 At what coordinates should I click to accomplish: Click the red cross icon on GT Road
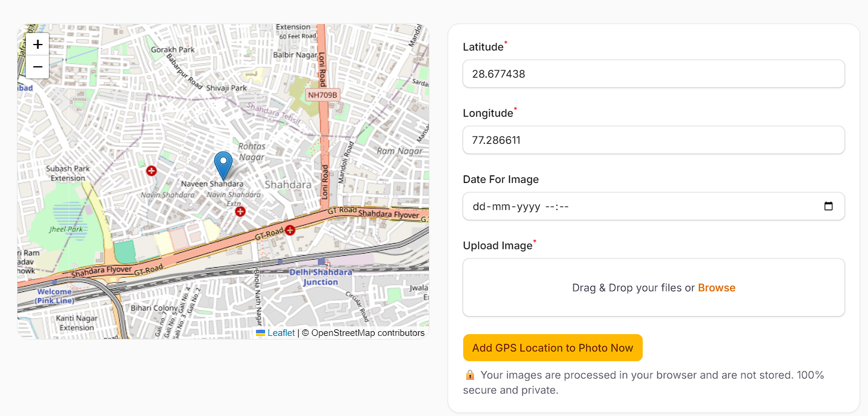coord(289,229)
